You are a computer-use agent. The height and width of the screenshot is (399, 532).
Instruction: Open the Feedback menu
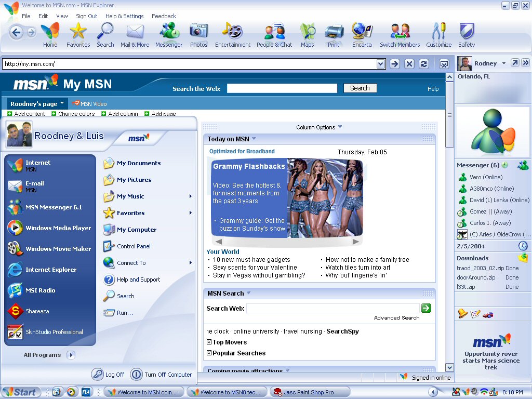[x=164, y=16]
